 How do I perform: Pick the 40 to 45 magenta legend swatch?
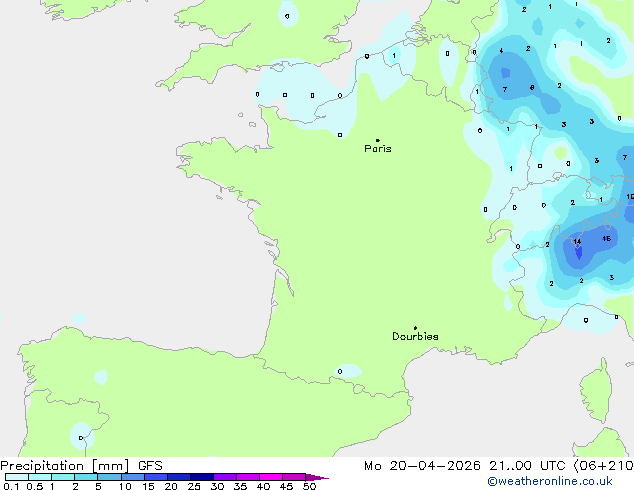tap(271, 477)
